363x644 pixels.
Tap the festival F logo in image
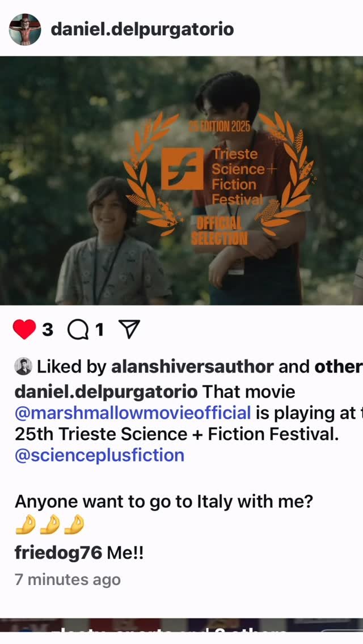[182, 169]
